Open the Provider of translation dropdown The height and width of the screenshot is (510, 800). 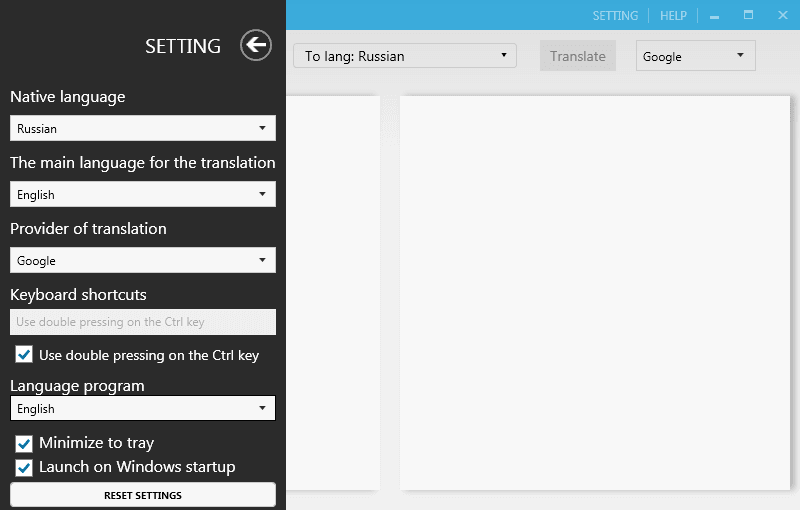(143, 260)
